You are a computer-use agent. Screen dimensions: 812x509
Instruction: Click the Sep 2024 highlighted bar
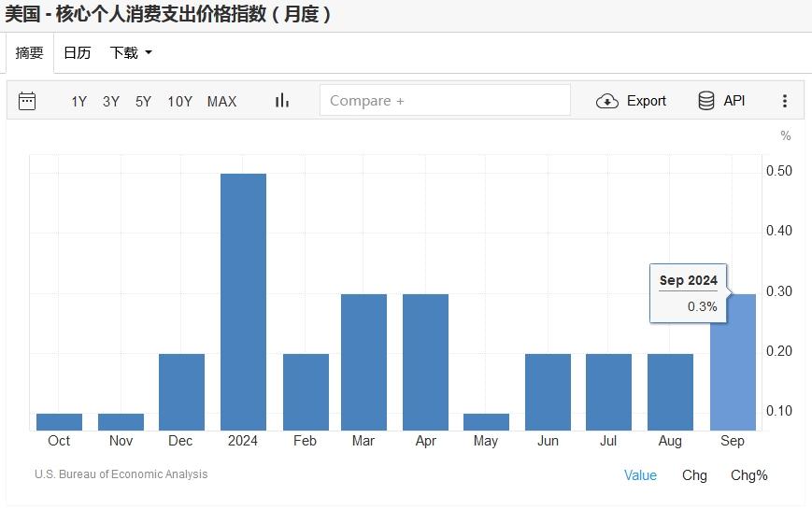(734, 374)
